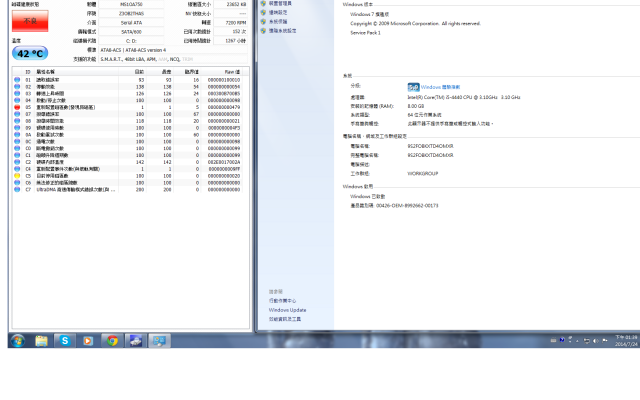Click yellow status dot on row C5

tap(17, 176)
